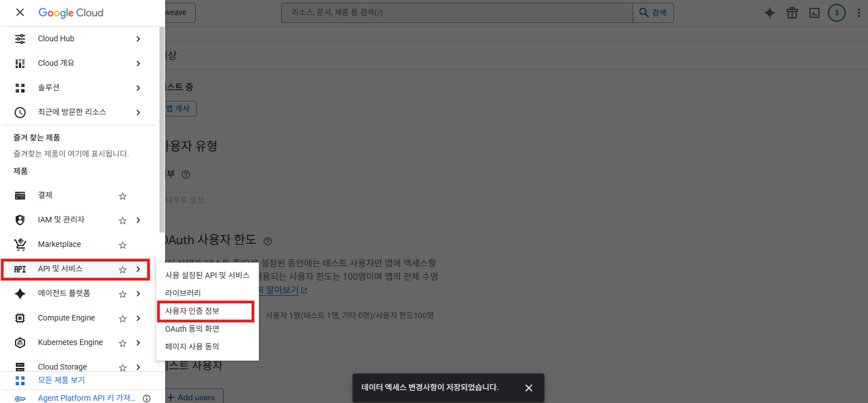Expand 최근에 방문한 리소스 chevron
This screenshot has height=403, width=868.
(x=138, y=113)
